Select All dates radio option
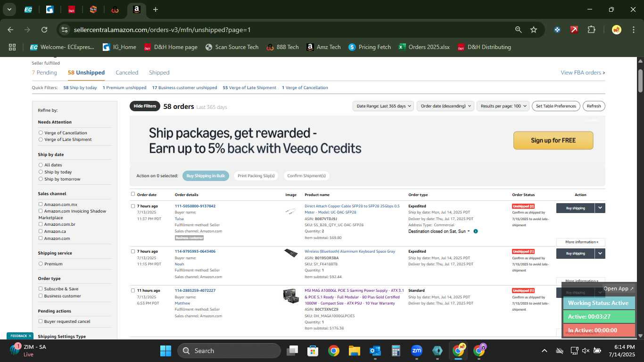The image size is (644, 362). [x=41, y=165]
